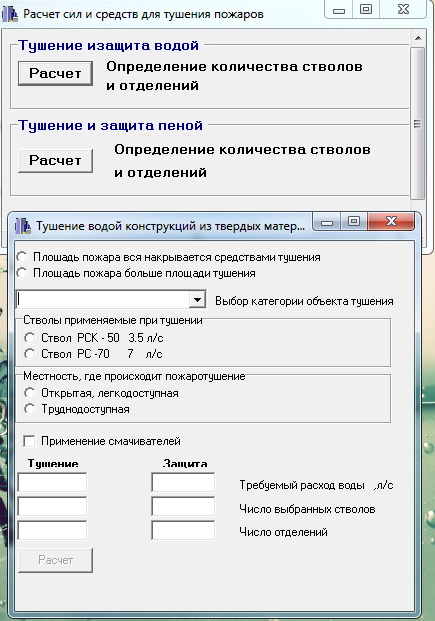Screen dimensions: 435x621
Task: Minimize the main calculation window
Action: [x=339, y=10]
